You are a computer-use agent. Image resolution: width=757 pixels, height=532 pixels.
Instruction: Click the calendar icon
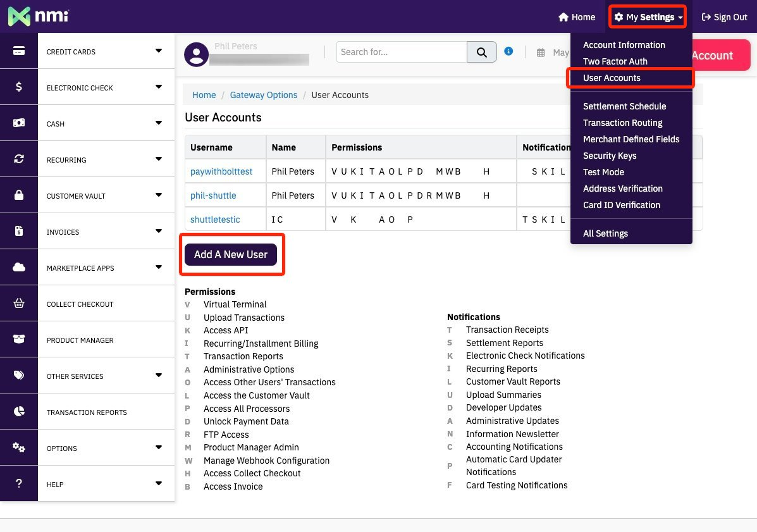pos(541,53)
